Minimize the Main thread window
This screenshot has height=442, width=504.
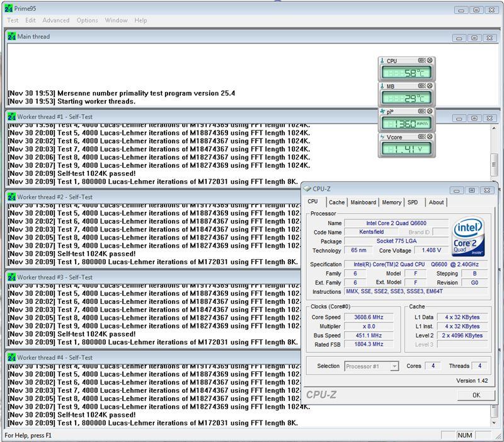[x=459, y=38]
